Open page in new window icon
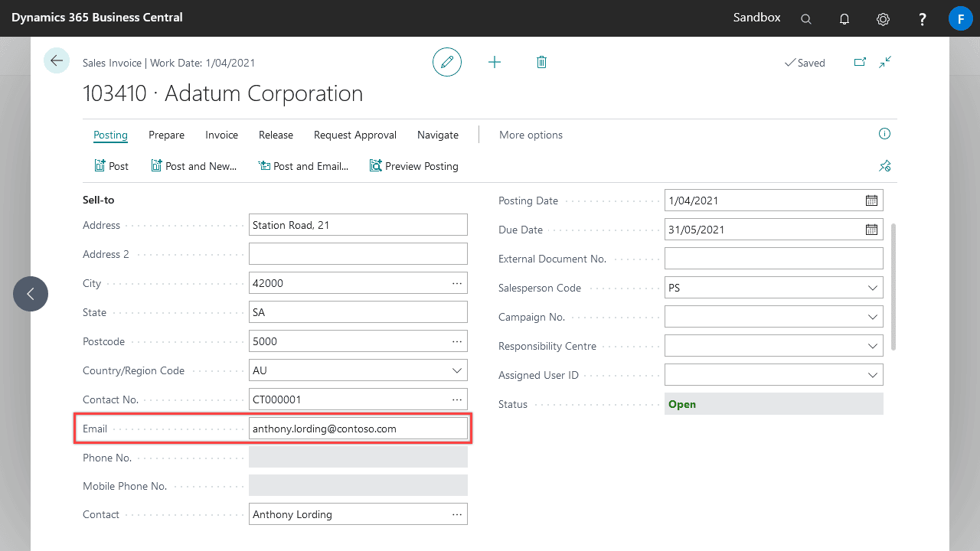The width and height of the screenshot is (980, 551). click(860, 62)
